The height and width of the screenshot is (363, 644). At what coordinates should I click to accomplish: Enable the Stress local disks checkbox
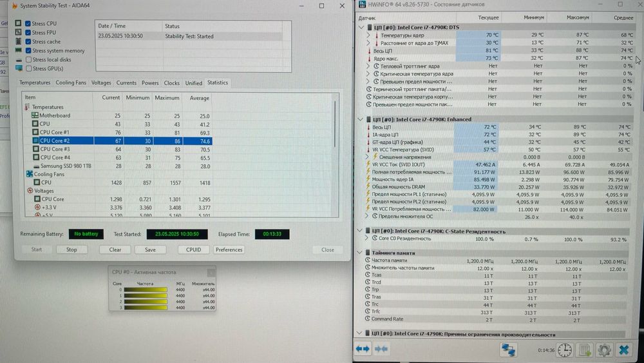point(29,59)
